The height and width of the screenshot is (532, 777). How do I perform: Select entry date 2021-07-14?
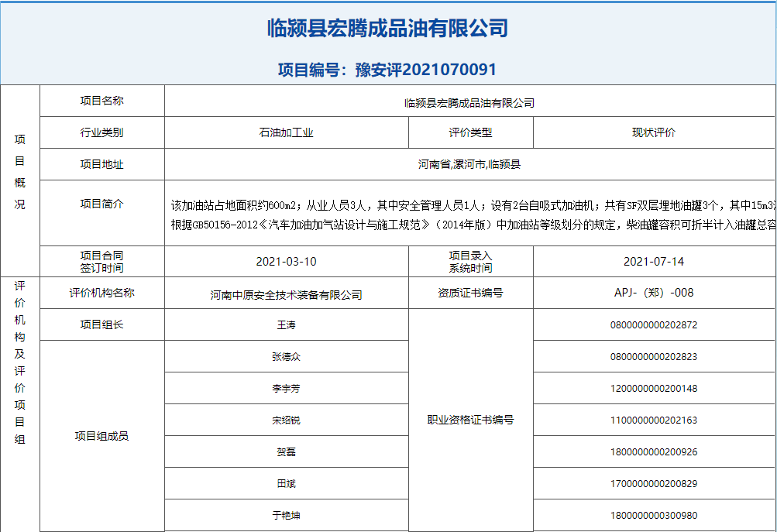(x=653, y=262)
